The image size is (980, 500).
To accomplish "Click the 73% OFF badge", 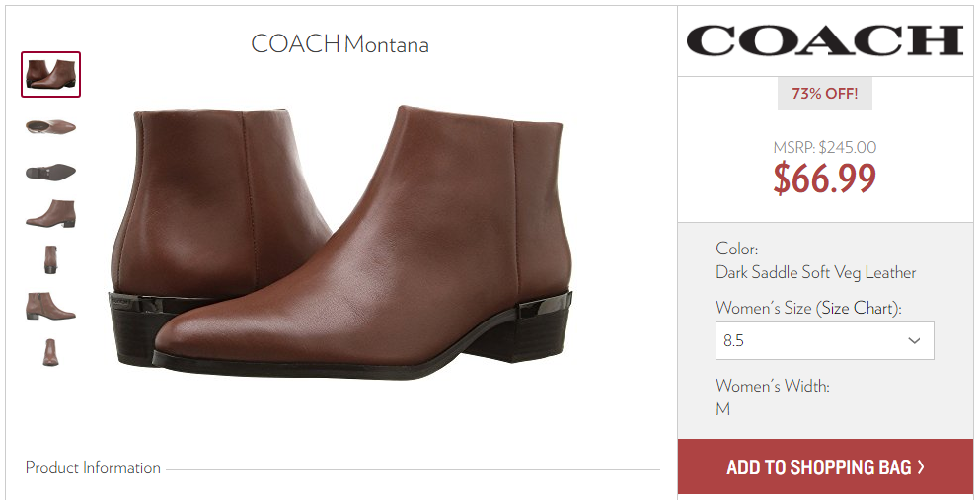I will click(825, 94).
